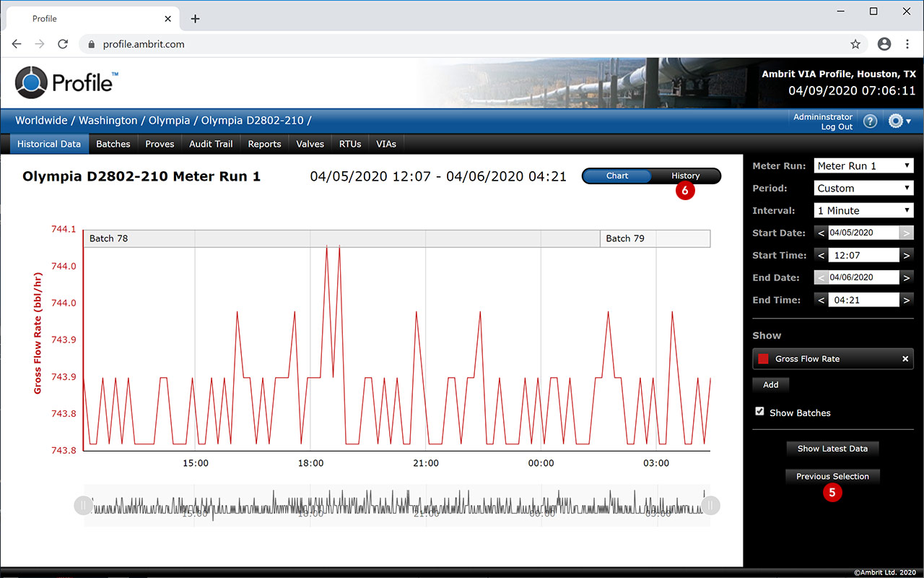Click the Start Time input field
Image resolution: width=924 pixels, height=578 pixels.
pos(863,256)
